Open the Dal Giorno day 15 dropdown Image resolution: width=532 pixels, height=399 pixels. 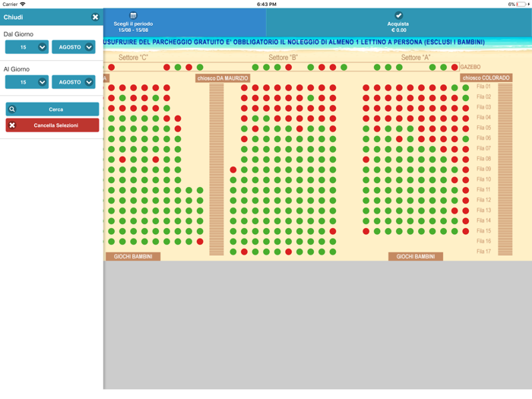click(27, 47)
